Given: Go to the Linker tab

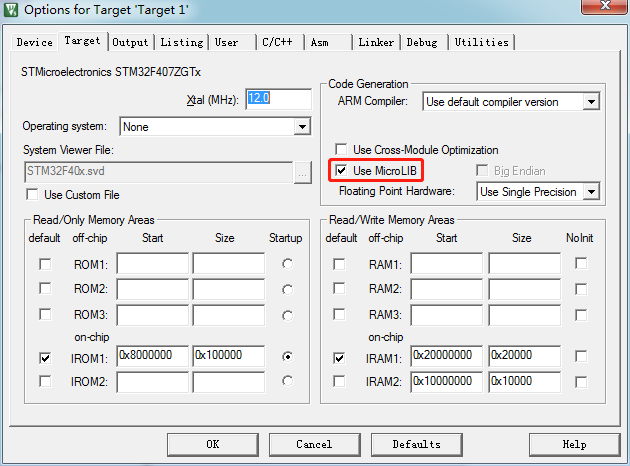Looking at the screenshot, I should [376, 42].
